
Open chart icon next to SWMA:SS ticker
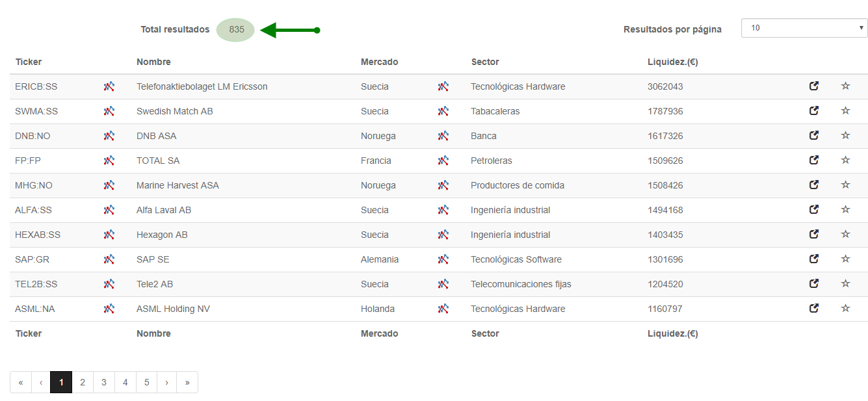pos(109,111)
